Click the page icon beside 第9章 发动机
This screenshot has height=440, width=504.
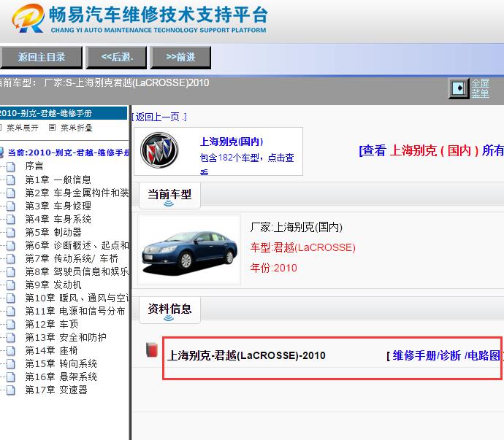point(11,285)
